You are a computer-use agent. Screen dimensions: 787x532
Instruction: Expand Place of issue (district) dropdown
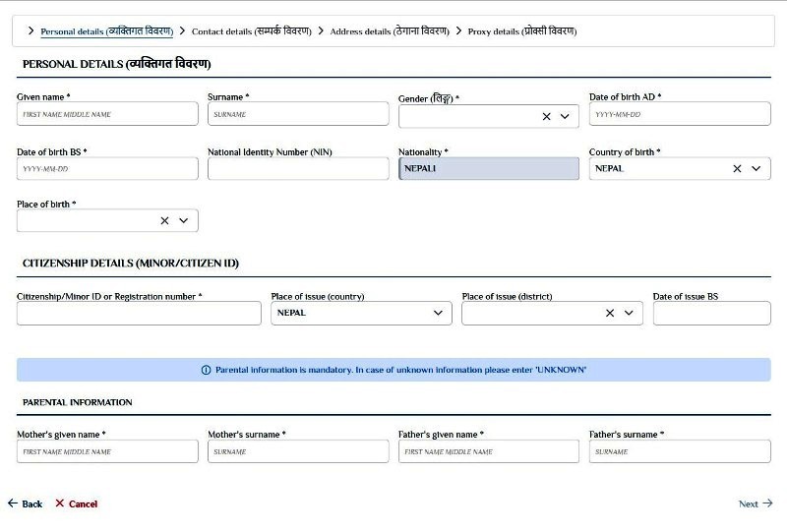pos(629,313)
